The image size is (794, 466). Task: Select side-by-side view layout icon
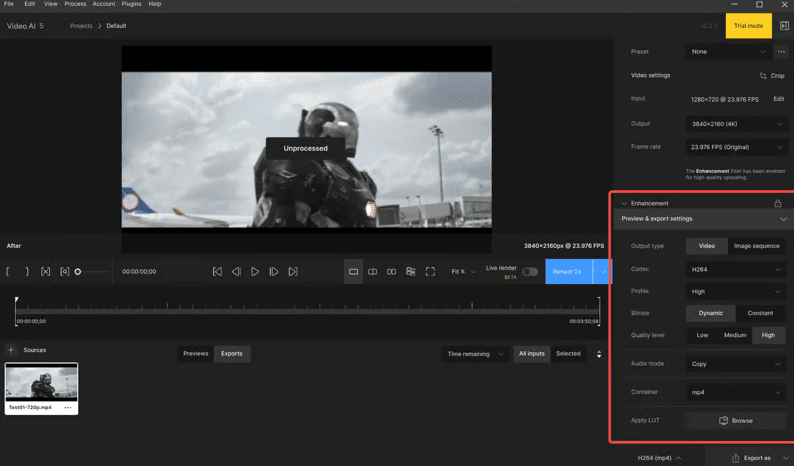(x=391, y=272)
